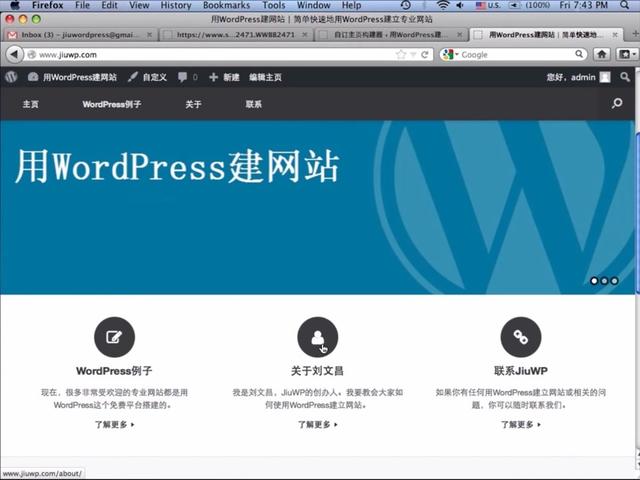The image size is (640, 480).
Task: Click the site navigation search icon
Action: click(617, 103)
